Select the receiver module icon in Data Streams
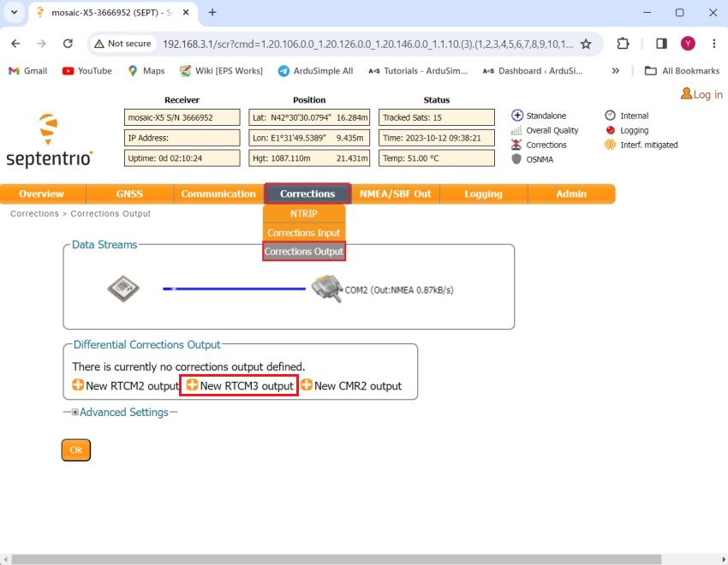The height and width of the screenshot is (565, 728). click(x=123, y=288)
